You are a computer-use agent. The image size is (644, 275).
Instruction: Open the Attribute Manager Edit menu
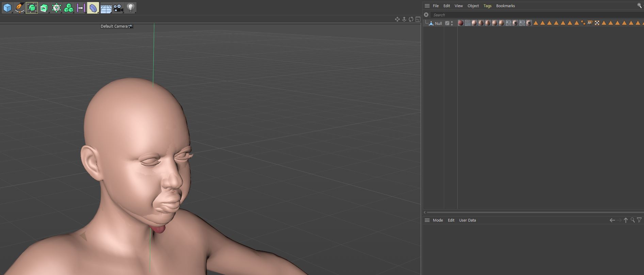[x=451, y=220]
